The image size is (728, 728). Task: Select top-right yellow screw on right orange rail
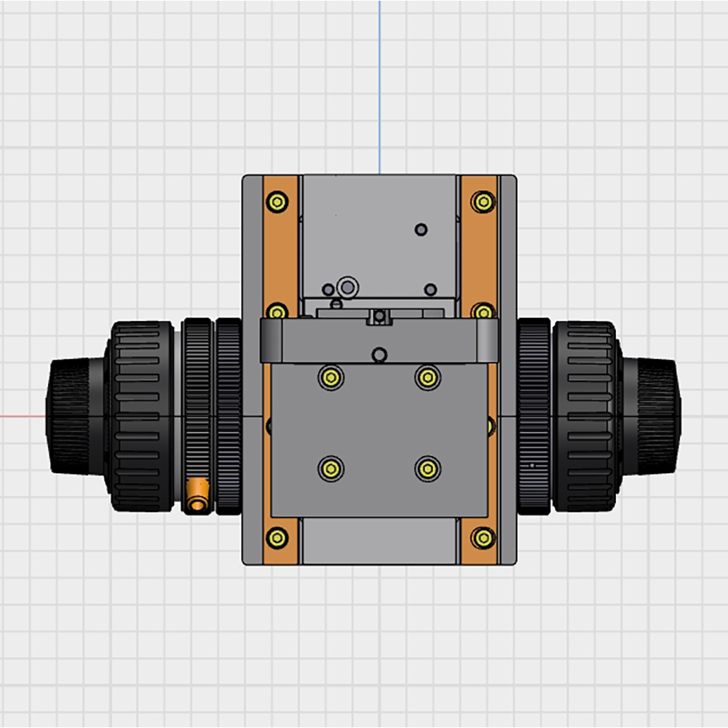coord(483,202)
